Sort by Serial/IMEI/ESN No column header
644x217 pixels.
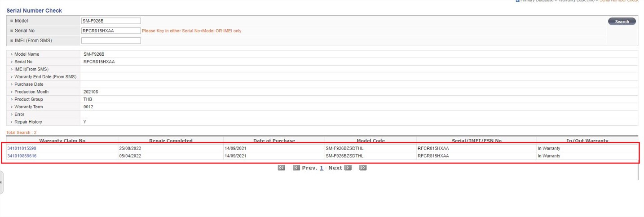pyautogui.click(x=476, y=141)
